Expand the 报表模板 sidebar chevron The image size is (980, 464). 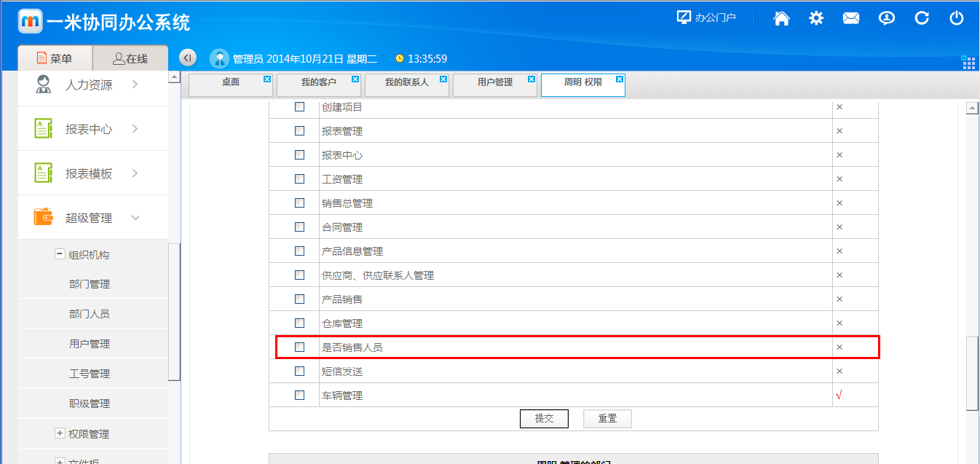click(135, 173)
